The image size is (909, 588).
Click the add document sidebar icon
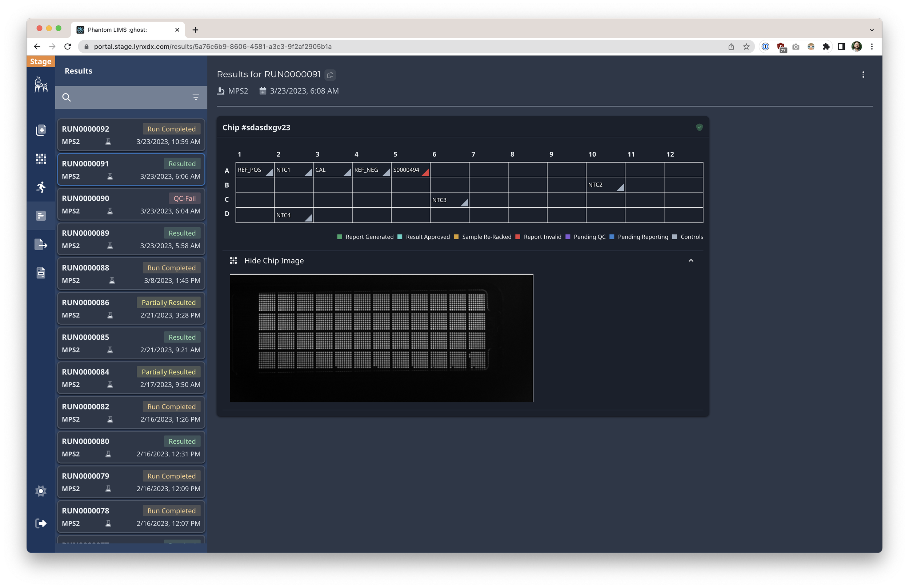coord(41,130)
